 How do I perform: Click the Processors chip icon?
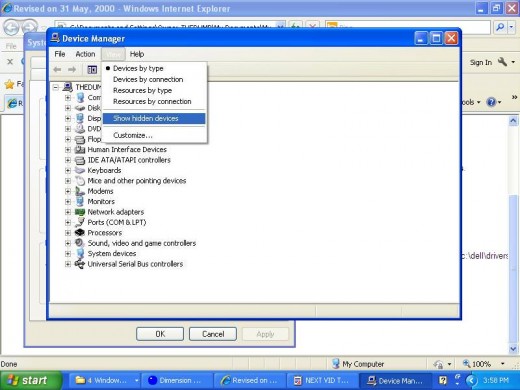pyautogui.click(x=80, y=233)
